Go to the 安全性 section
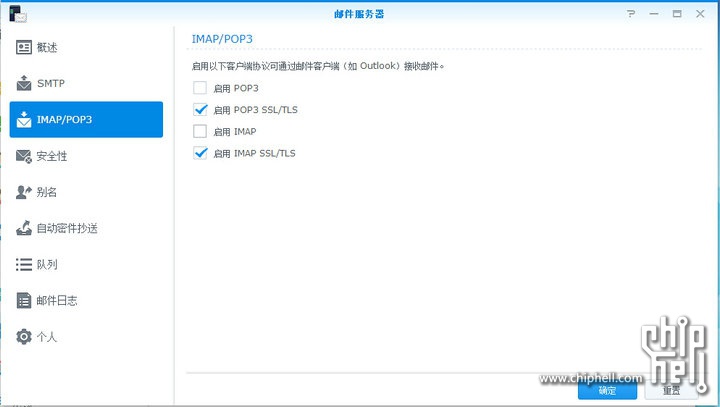Viewport: 720px width, 407px height. [x=86, y=156]
